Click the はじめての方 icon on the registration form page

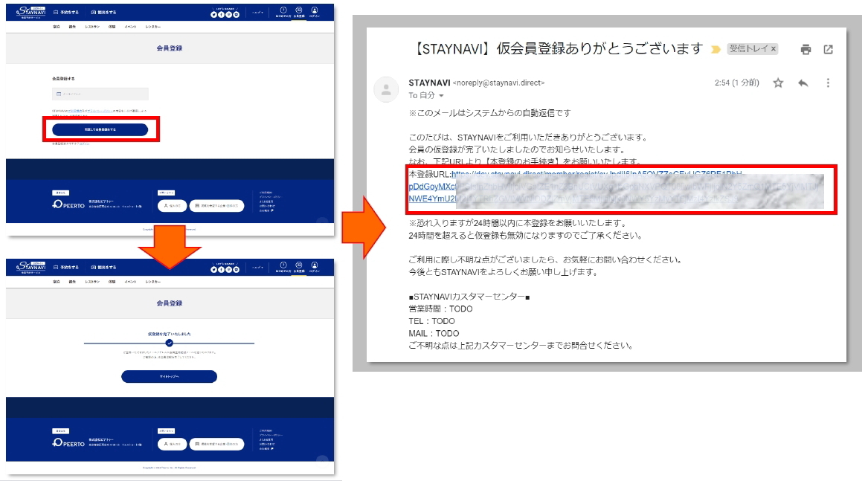click(283, 12)
